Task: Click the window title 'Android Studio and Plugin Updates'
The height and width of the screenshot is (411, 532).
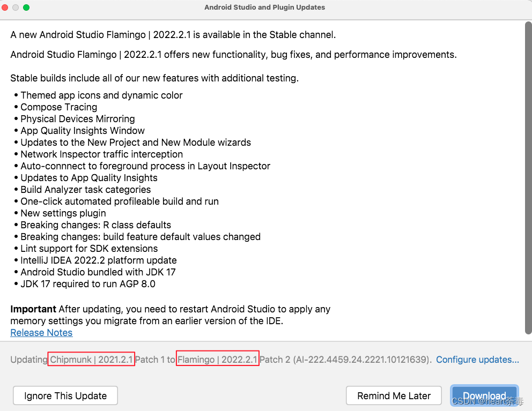Action: click(x=264, y=7)
